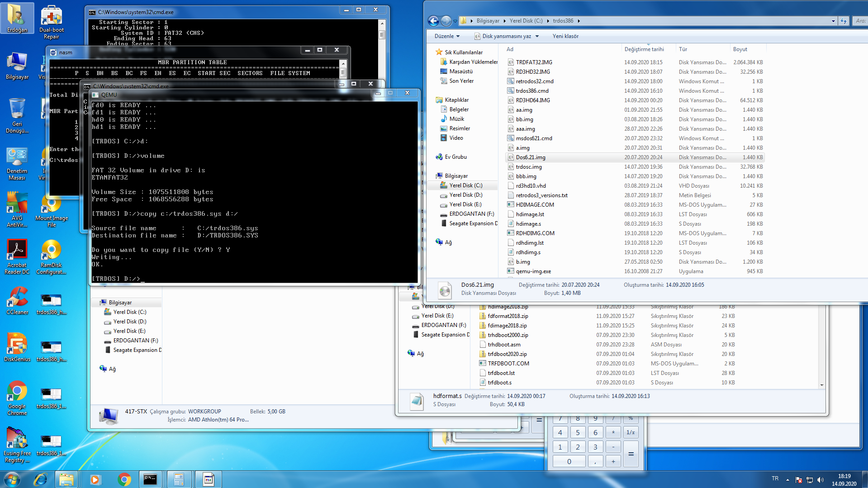Screen dimensions: 868x488
Task: Select Müzik library item
Action: 456,119
